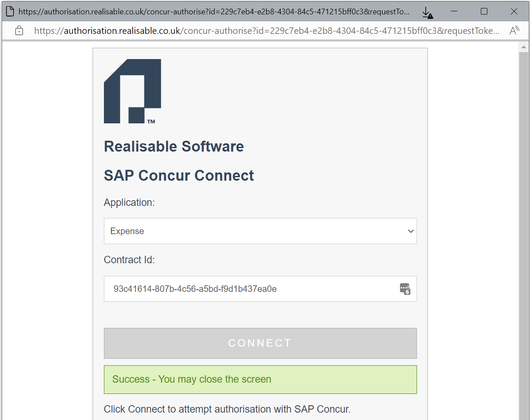Click the vertical scrollbar thumb
This screenshot has width=530, height=420.
[524, 235]
